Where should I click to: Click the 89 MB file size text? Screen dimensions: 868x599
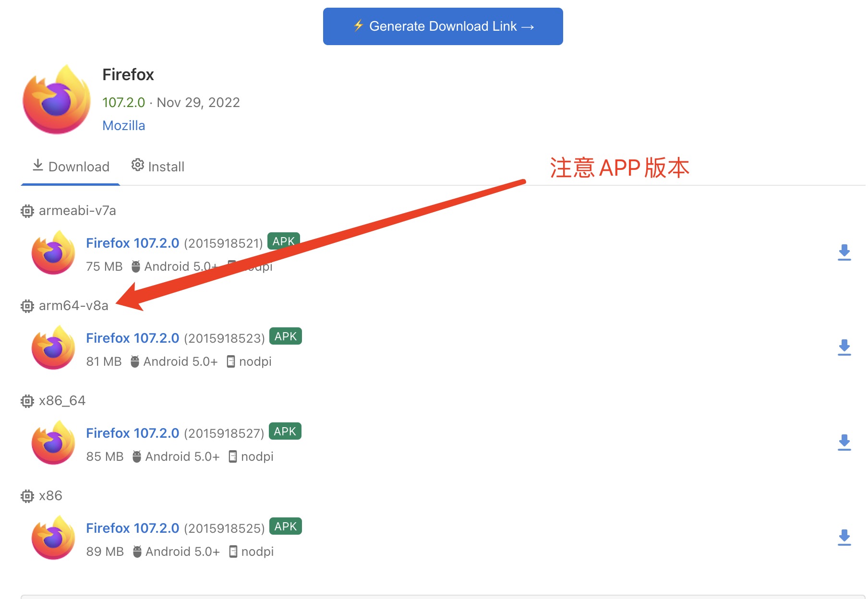click(x=105, y=551)
